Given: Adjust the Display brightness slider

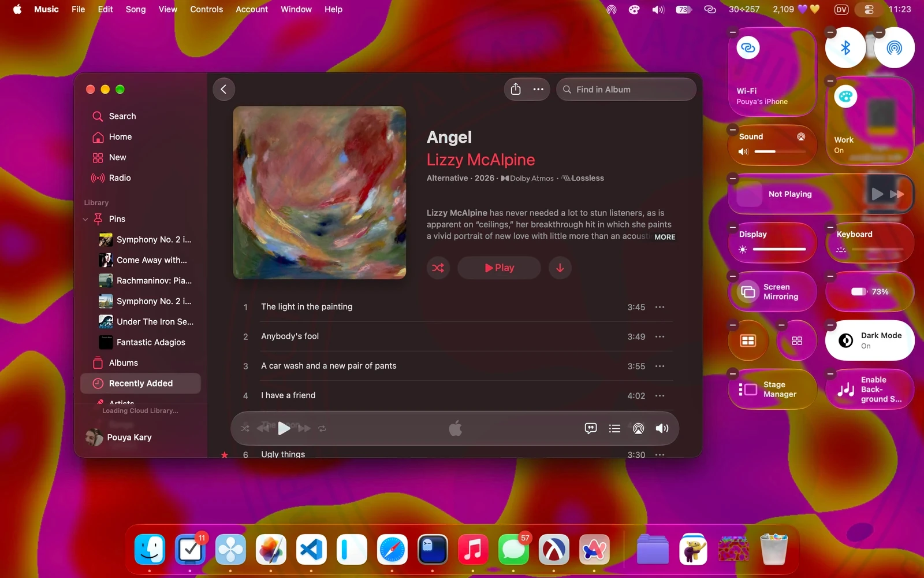Looking at the screenshot, I should 780,249.
